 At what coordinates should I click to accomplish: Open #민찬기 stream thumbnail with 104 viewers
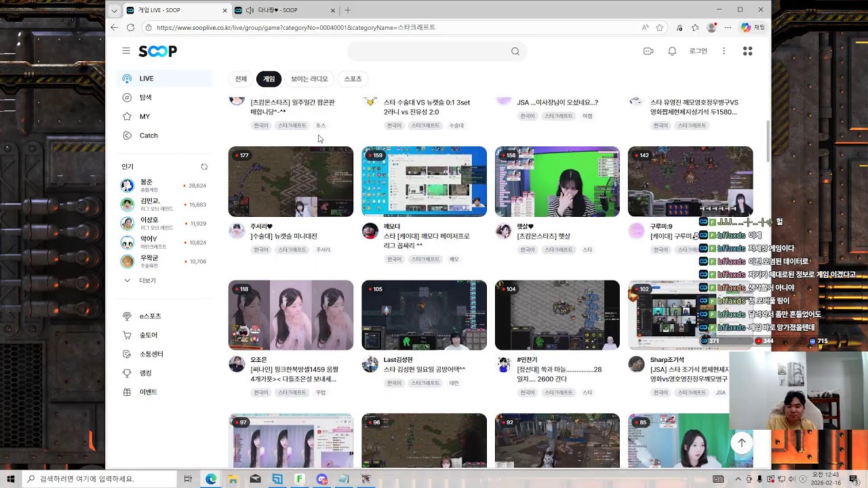point(557,315)
